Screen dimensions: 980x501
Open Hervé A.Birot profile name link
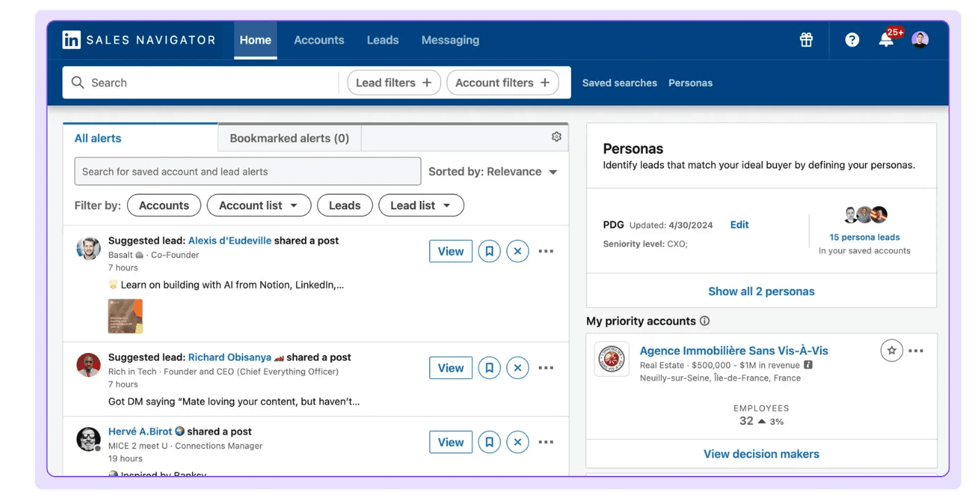click(140, 431)
